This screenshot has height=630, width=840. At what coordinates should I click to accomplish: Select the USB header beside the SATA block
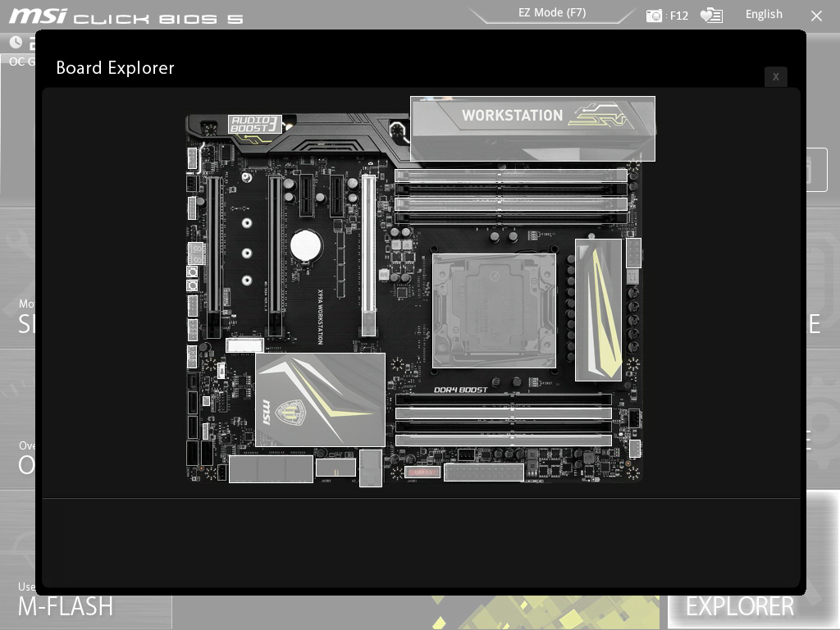[336, 467]
